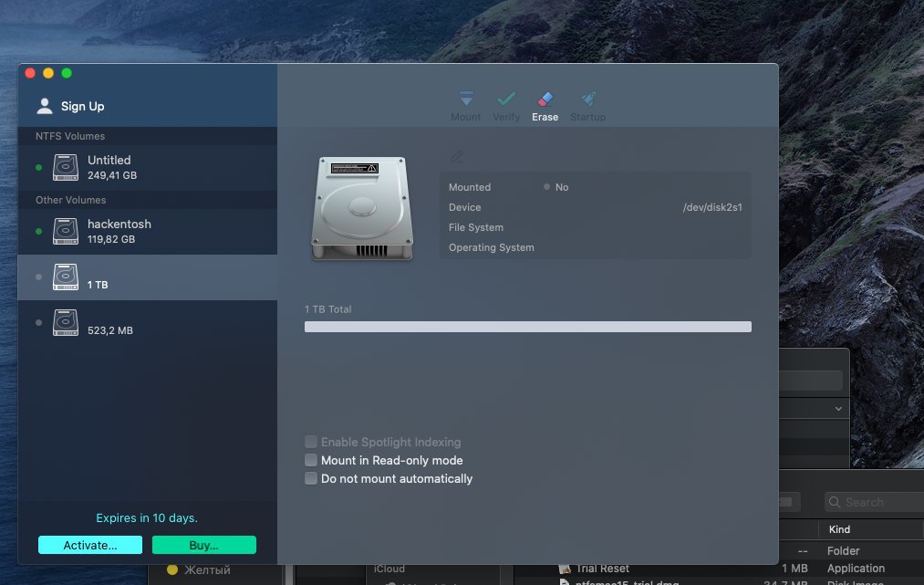This screenshot has height=585, width=924.
Task: Select the Untitled NTFS volume drive icon
Action: [66, 168]
